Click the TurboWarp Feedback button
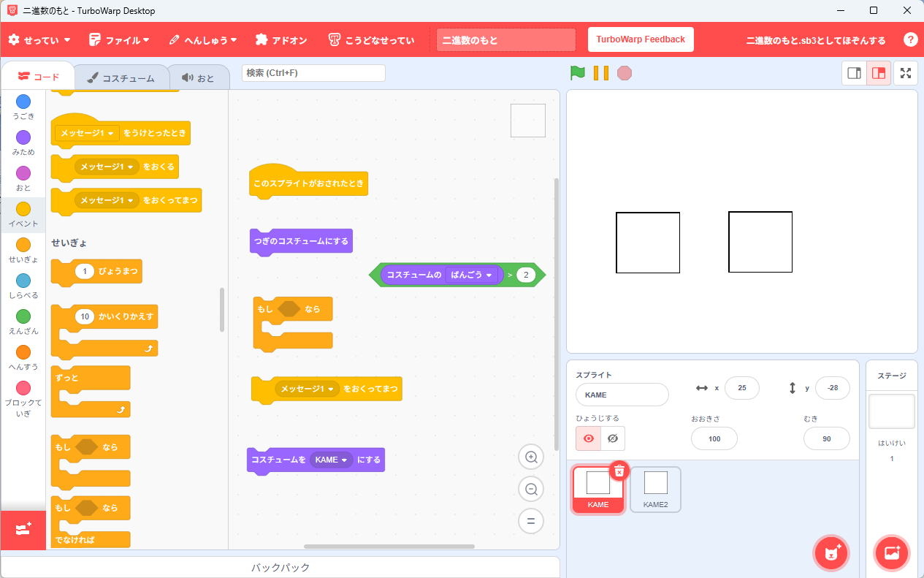 [x=641, y=39]
